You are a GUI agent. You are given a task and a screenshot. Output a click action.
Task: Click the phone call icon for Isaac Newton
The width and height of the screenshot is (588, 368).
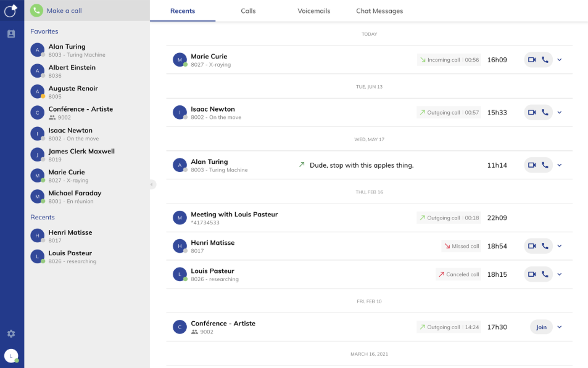(545, 113)
